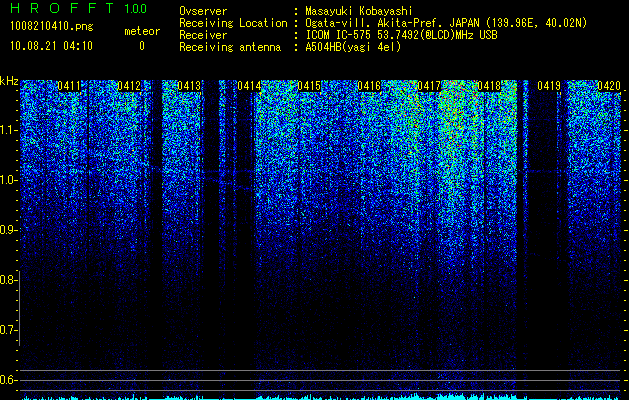This screenshot has height=400, width=629.
Task: Click the 0412 time marker
Action: [129, 86]
